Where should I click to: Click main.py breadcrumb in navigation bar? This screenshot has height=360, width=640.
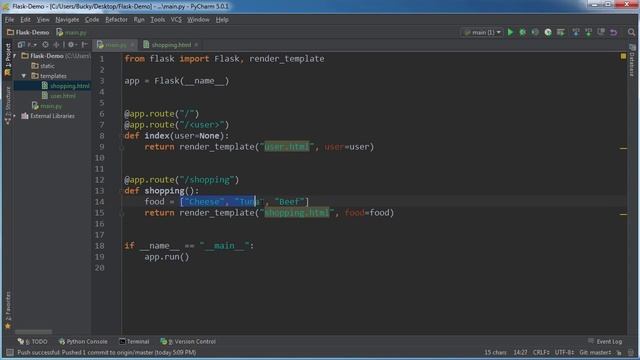click(71, 32)
